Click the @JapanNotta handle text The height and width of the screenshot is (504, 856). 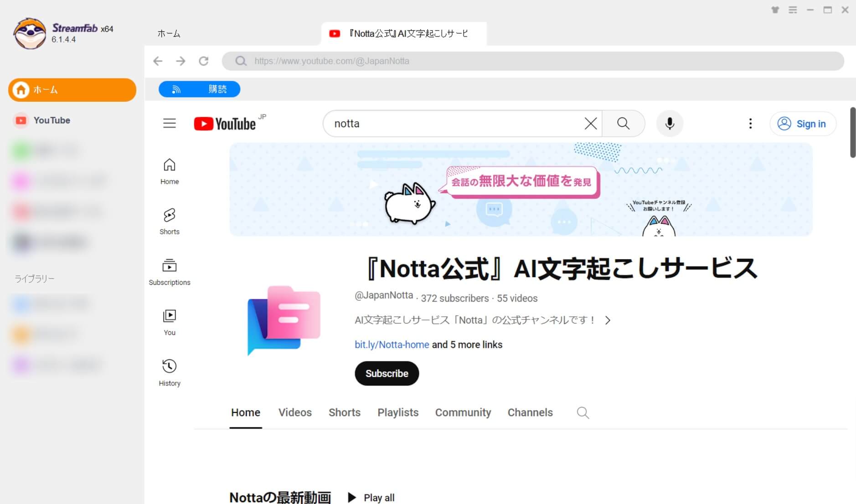tap(384, 295)
